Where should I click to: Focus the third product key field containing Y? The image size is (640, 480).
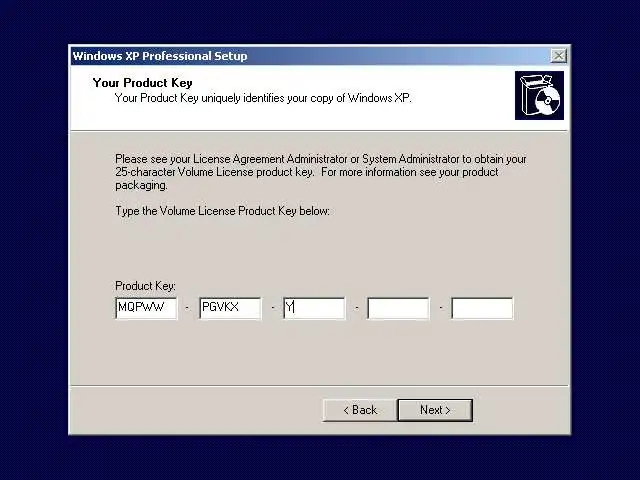314,308
